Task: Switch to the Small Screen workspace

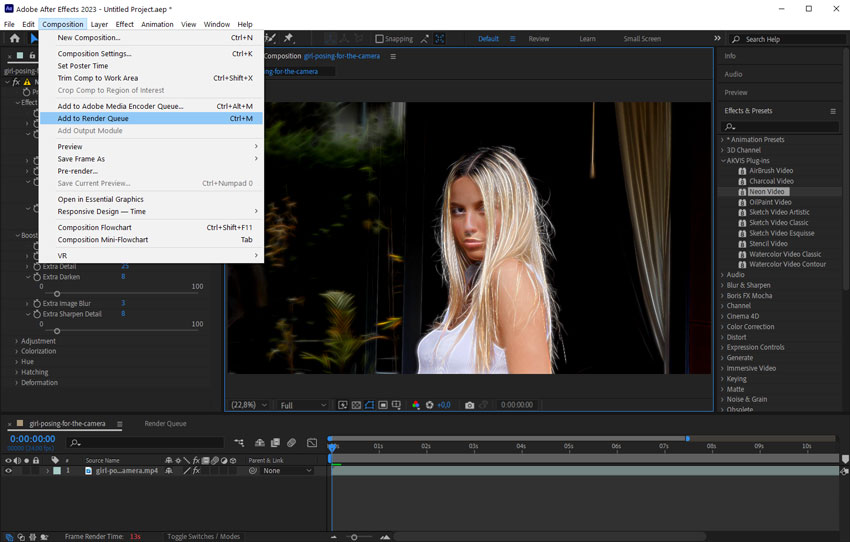Action: [642, 39]
